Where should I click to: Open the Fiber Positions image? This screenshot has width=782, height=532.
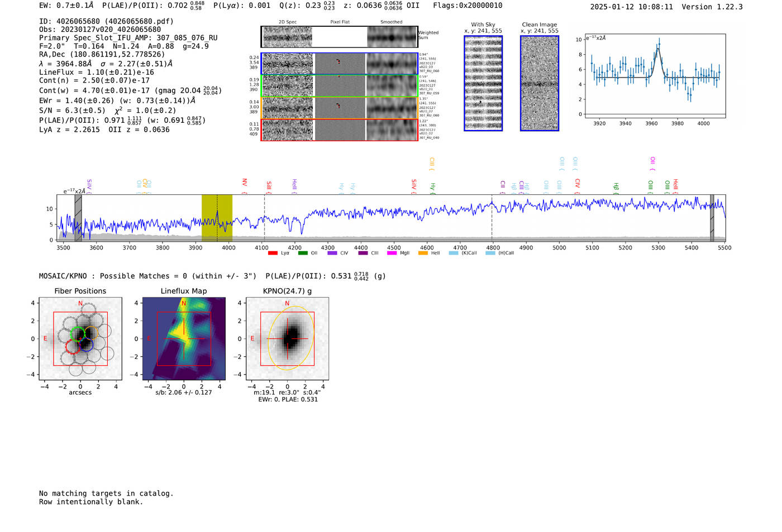click(x=80, y=339)
